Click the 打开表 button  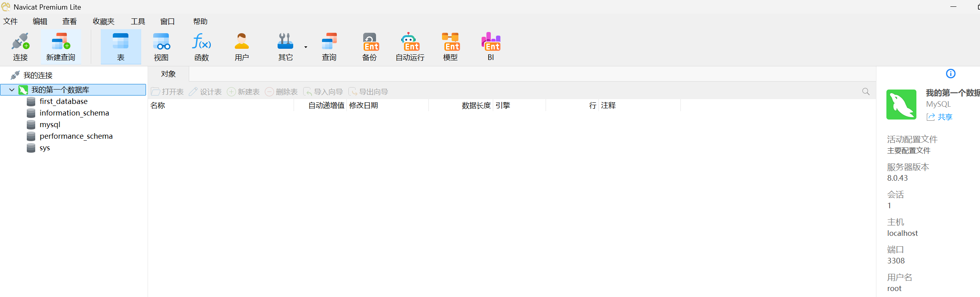tap(167, 92)
